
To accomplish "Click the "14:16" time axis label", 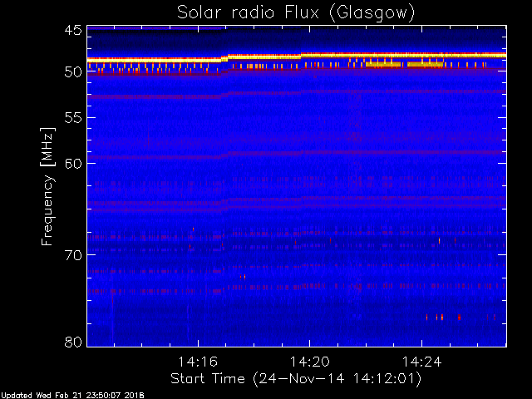I will click(x=198, y=362).
